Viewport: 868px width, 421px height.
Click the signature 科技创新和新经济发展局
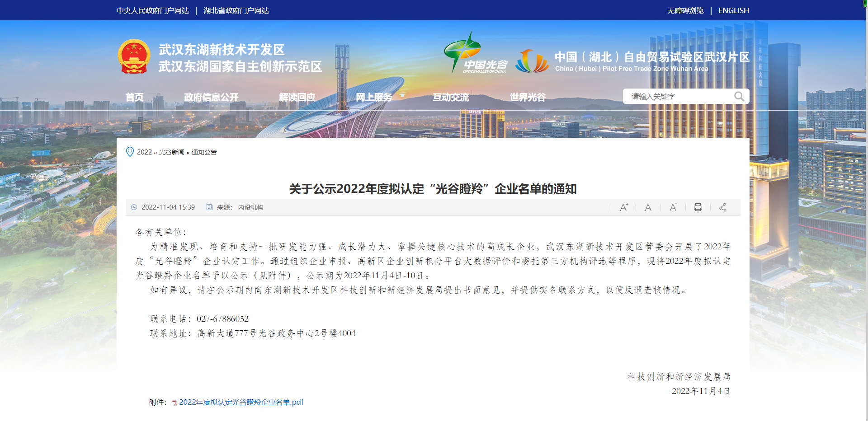[x=679, y=377]
